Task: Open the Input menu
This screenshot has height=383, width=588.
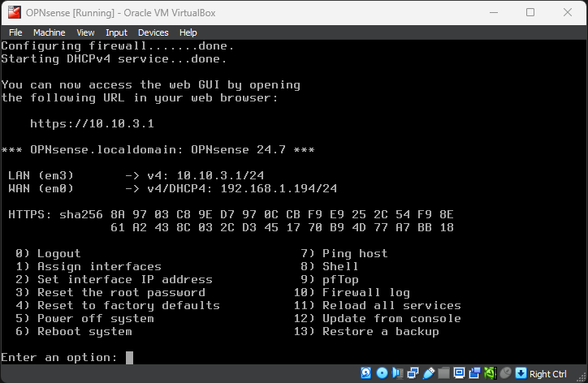Action: click(x=116, y=32)
